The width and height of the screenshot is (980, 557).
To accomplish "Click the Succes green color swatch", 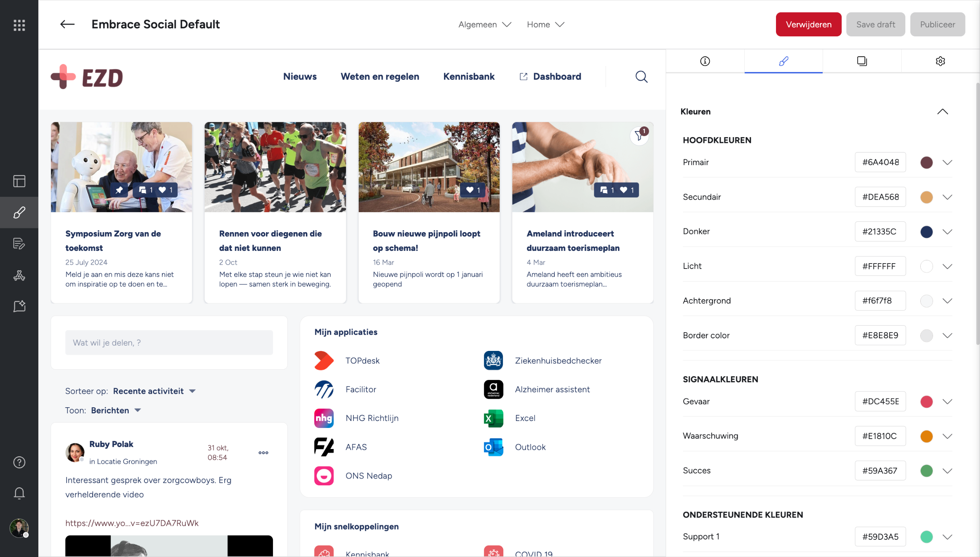I will point(926,471).
